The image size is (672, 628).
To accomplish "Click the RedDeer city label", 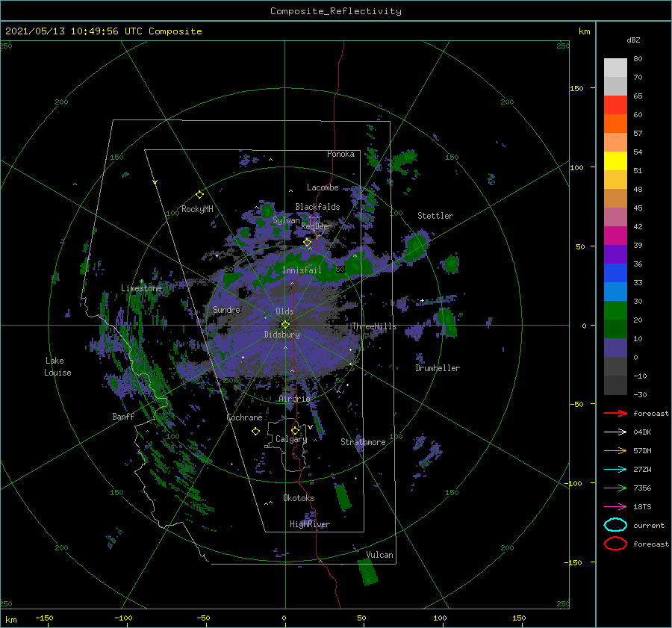I will point(317,226).
